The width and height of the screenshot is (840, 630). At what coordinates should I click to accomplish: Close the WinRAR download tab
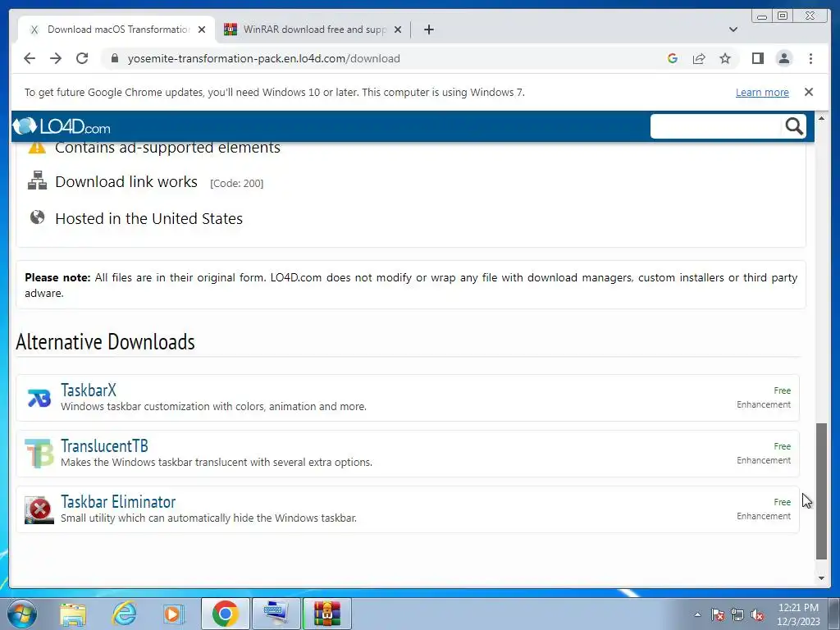398,30
